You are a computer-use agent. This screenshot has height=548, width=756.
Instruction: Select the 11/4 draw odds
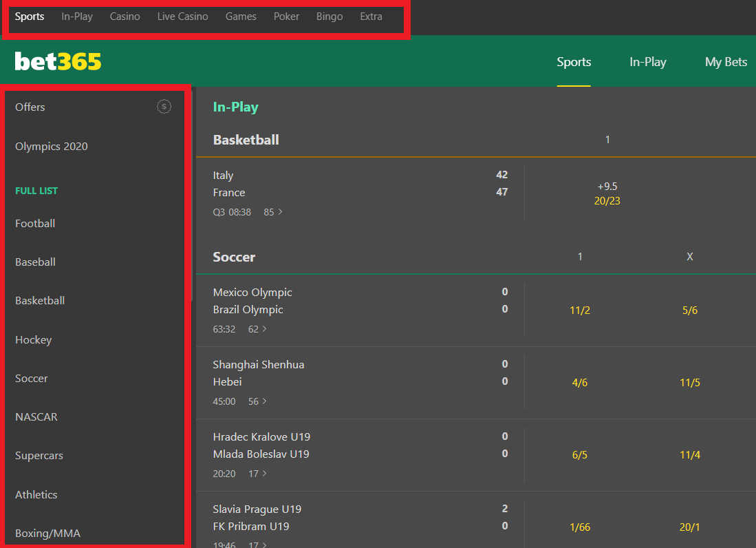coord(690,455)
